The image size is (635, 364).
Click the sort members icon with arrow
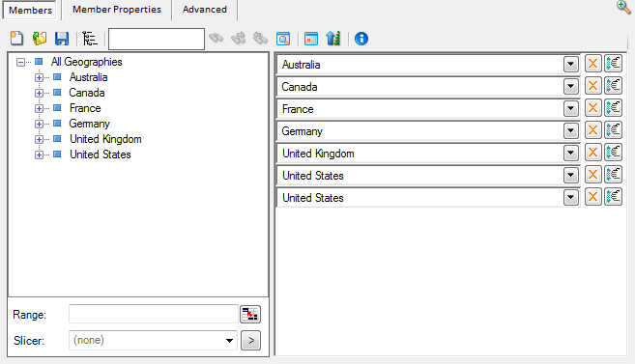click(333, 39)
